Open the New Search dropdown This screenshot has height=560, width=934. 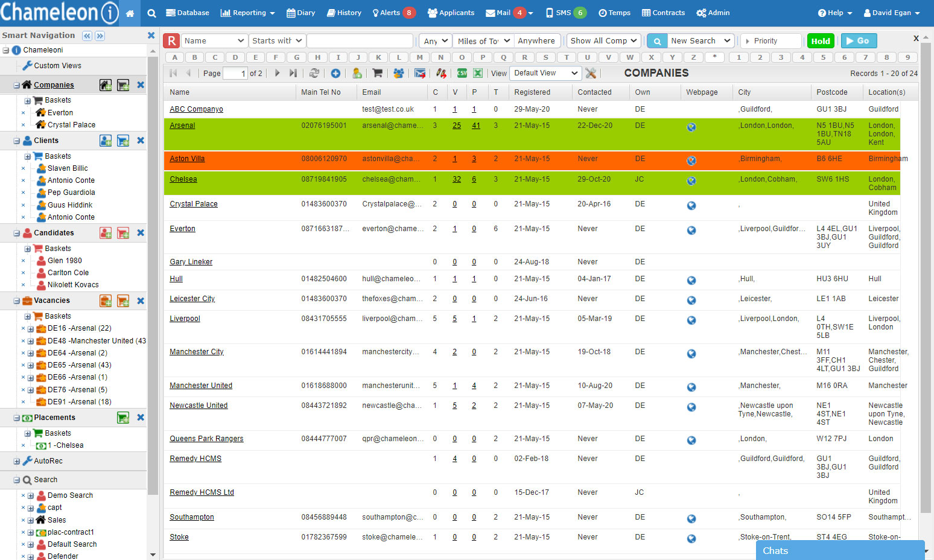coord(701,40)
